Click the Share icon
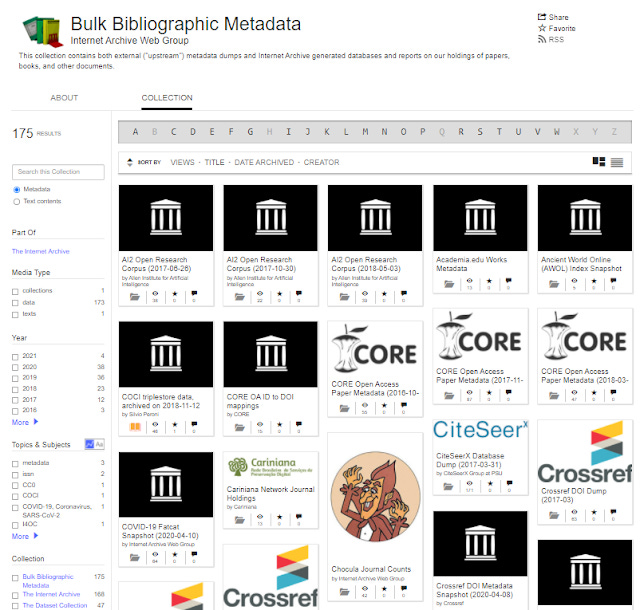 542,17
